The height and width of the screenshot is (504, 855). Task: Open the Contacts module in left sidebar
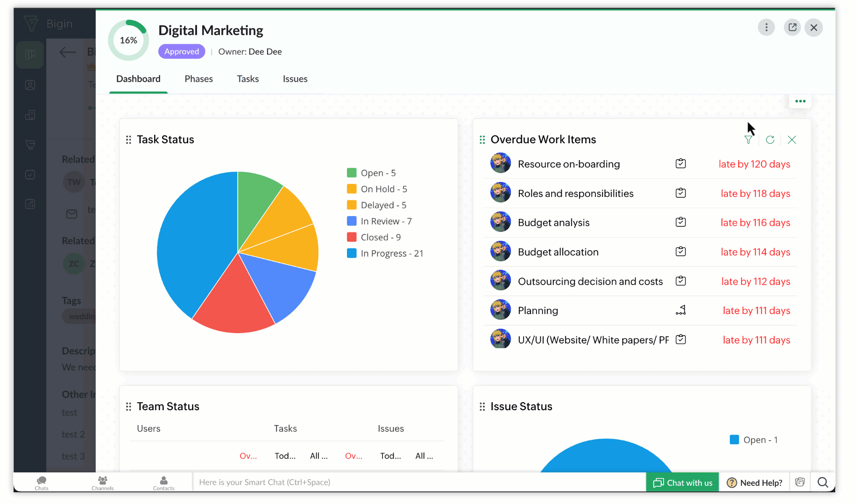(x=30, y=85)
